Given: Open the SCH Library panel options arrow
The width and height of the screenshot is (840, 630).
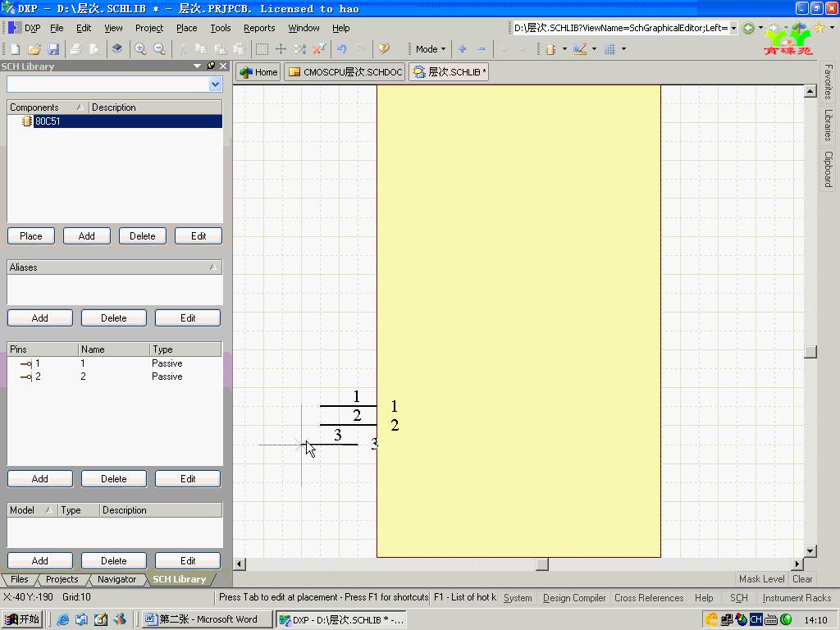Looking at the screenshot, I should pyautogui.click(x=197, y=66).
